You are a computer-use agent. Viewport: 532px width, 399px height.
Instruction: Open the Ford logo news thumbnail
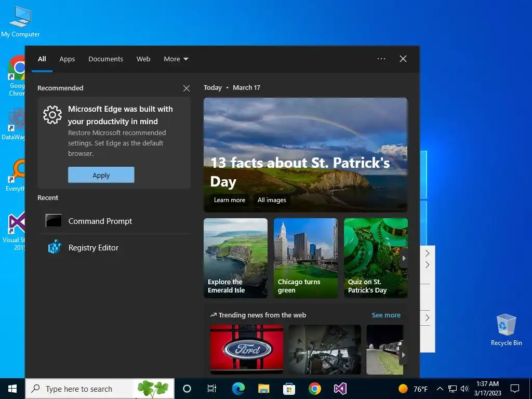click(247, 350)
